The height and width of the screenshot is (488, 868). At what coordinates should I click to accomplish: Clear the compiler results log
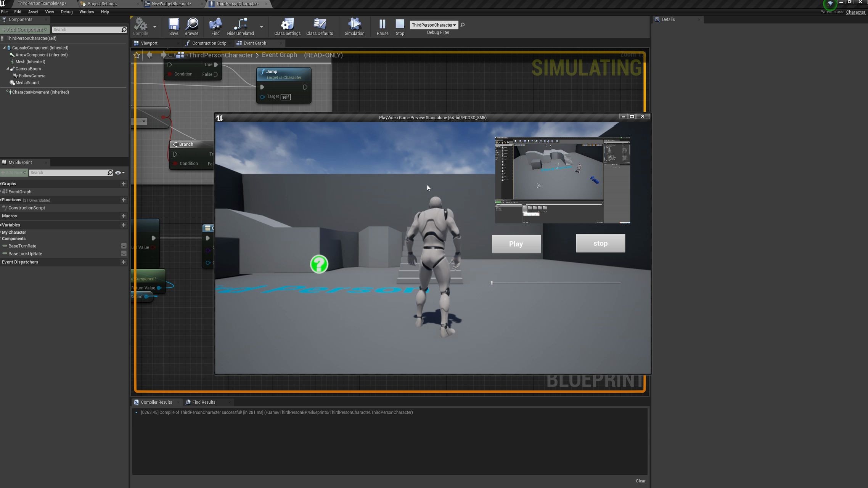click(x=640, y=481)
